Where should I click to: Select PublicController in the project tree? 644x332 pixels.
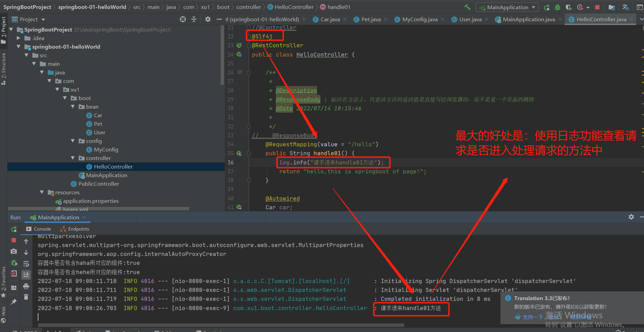coord(99,184)
